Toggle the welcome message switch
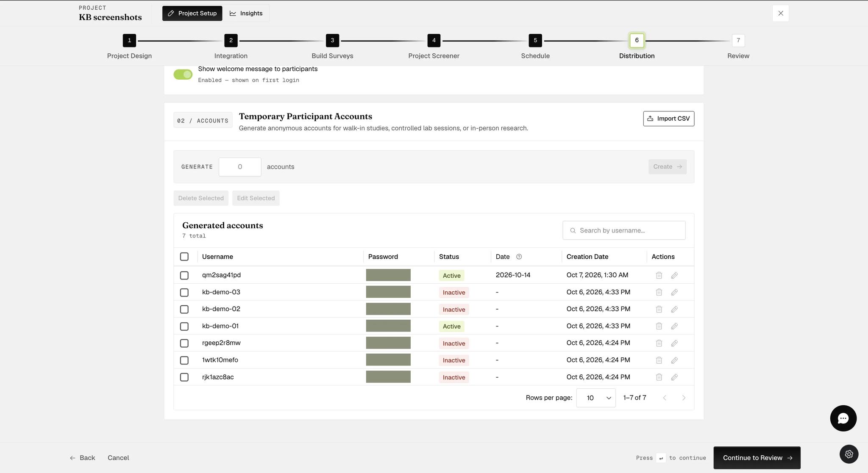The height and width of the screenshot is (473, 868). pyautogui.click(x=183, y=75)
